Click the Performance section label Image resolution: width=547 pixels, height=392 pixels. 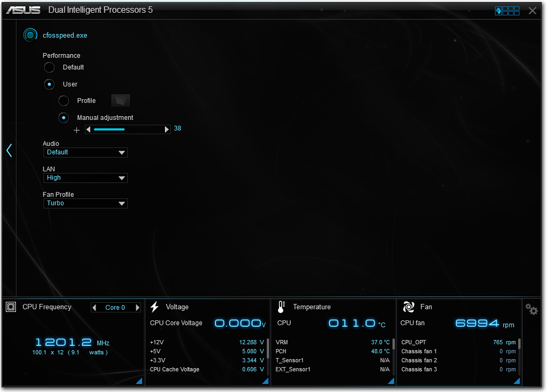pos(62,56)
